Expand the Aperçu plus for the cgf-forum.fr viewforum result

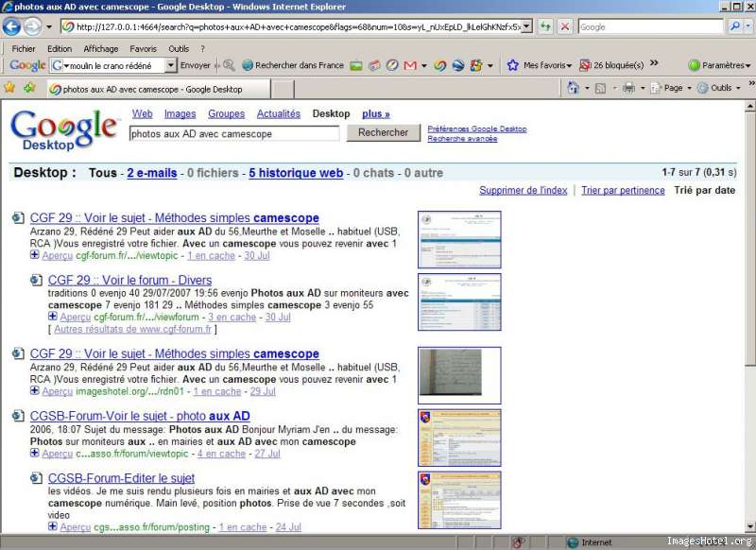tap(53, 317)
